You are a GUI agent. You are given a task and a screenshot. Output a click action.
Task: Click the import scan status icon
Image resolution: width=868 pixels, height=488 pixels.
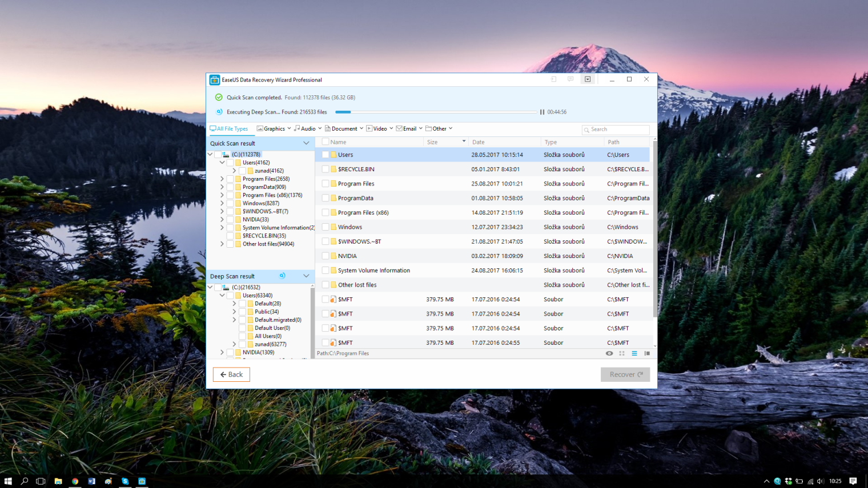553,79
